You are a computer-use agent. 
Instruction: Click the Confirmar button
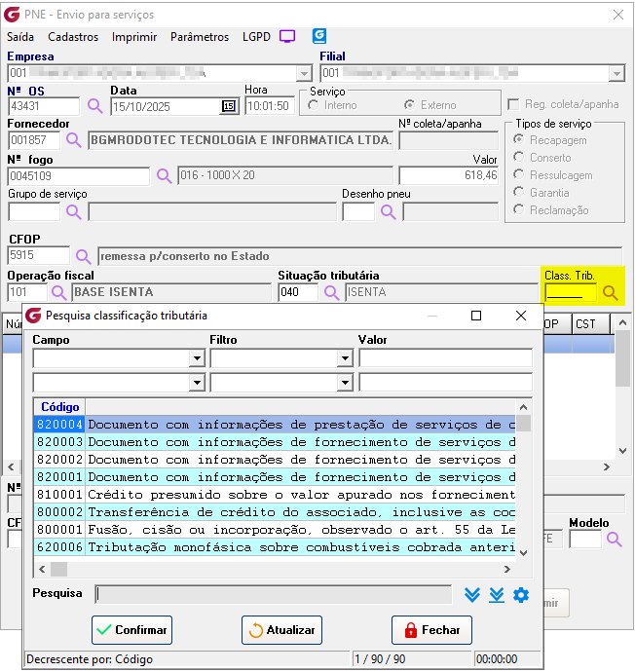point(132,630)
